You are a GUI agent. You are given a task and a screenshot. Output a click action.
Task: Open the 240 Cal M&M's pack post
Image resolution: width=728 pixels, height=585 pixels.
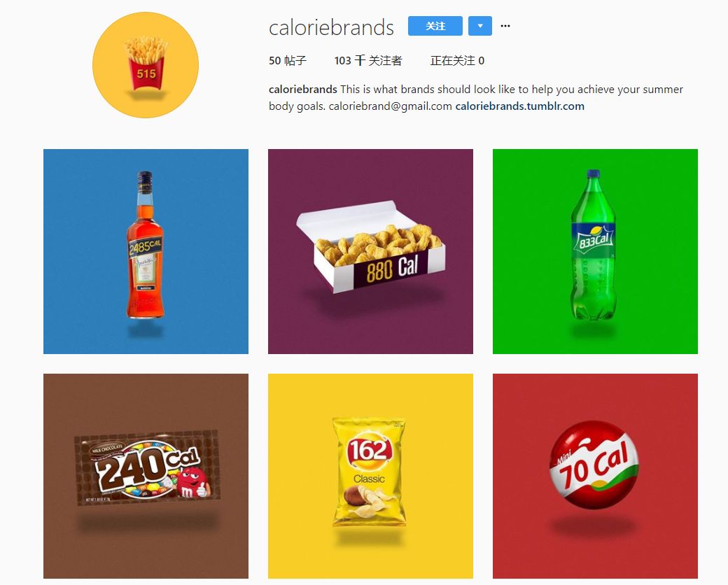click(x=146, y=476)
